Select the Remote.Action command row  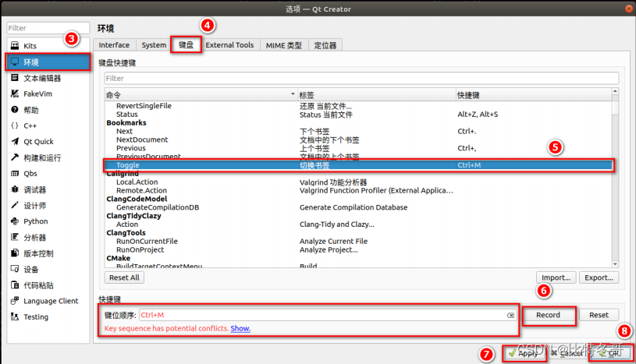(358, 190)
